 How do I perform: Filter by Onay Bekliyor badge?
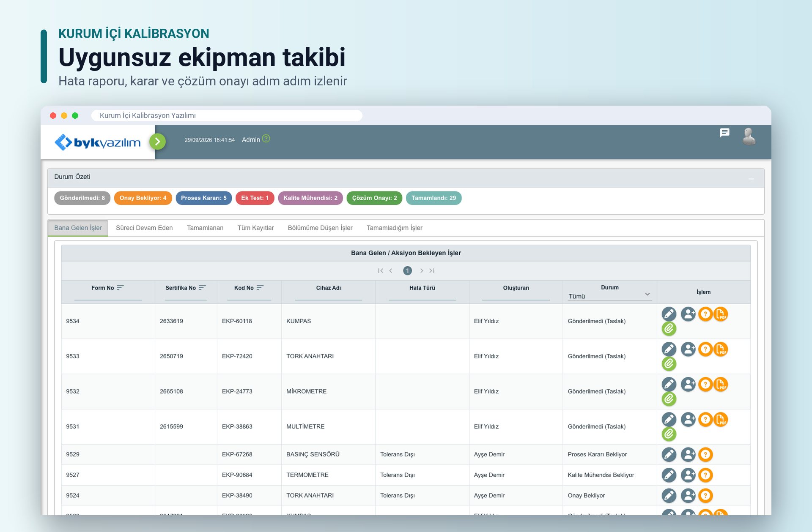tap(143, 198)
